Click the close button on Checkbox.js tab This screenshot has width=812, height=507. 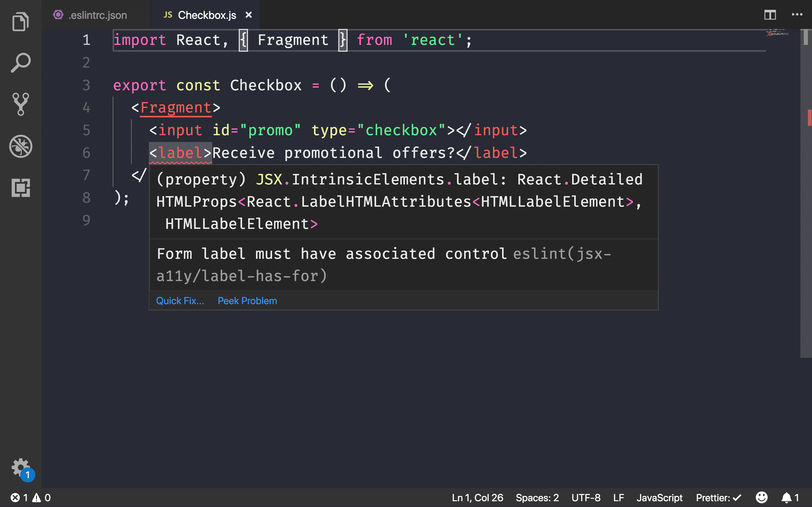pyautogui.click(x=248, y=14)
